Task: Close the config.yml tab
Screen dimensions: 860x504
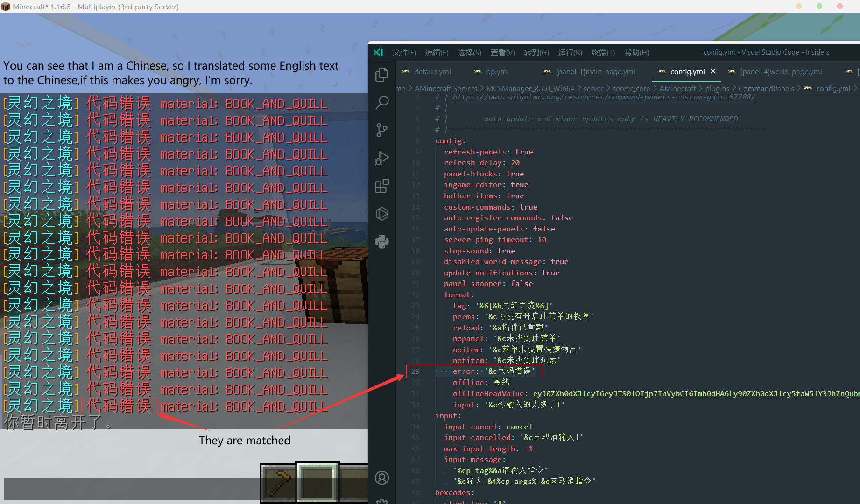Action: [x=713, y=71]
